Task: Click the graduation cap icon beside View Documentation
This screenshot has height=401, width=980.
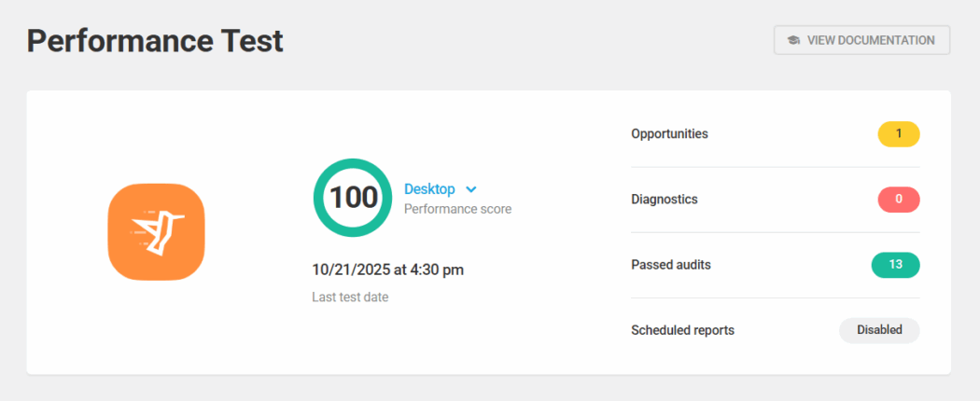Action: pos(793,40)
